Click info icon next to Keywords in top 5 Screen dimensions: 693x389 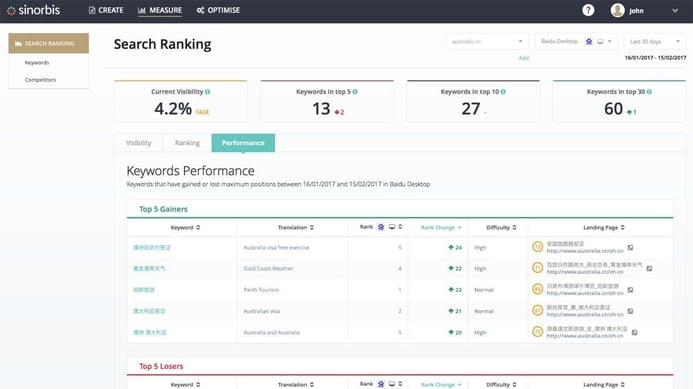pos(355,92)
